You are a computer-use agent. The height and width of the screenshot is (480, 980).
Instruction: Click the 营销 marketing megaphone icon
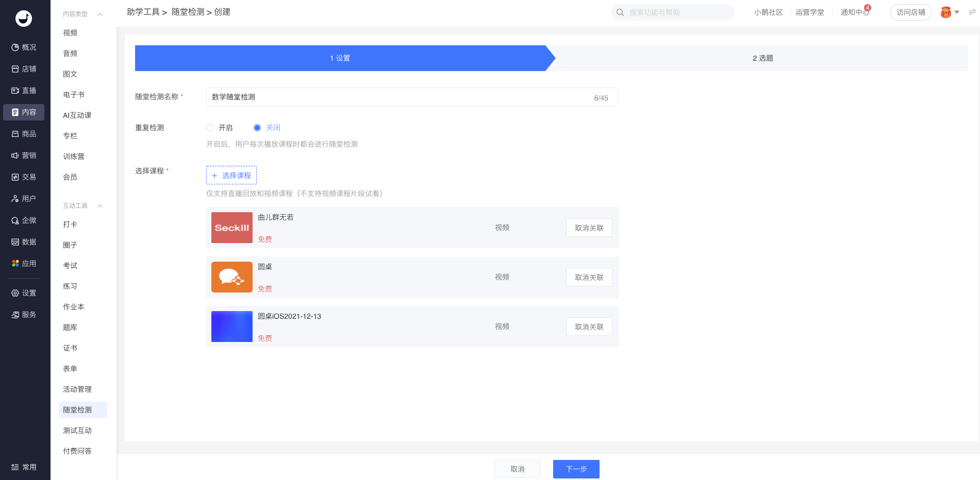pyautogui.click(x=15, y=156)
